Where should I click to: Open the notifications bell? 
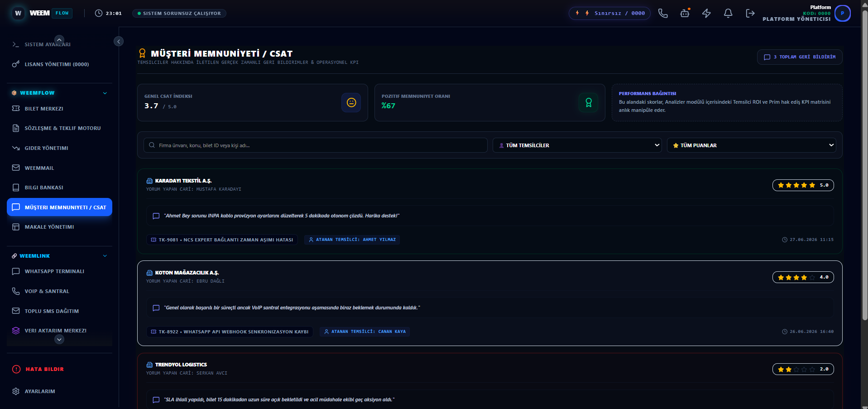(728, 13)
